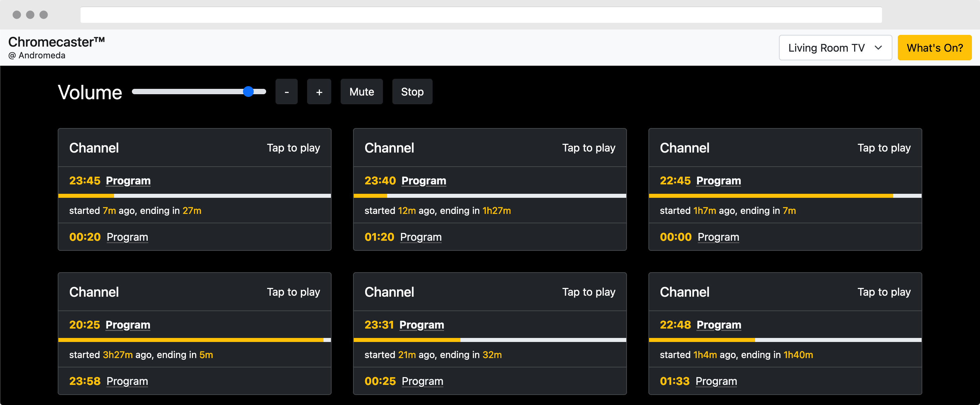980x405 pixels.
Task: Open the Program link at 23:31
Action: pyautogui.click(x=422, y=325)
